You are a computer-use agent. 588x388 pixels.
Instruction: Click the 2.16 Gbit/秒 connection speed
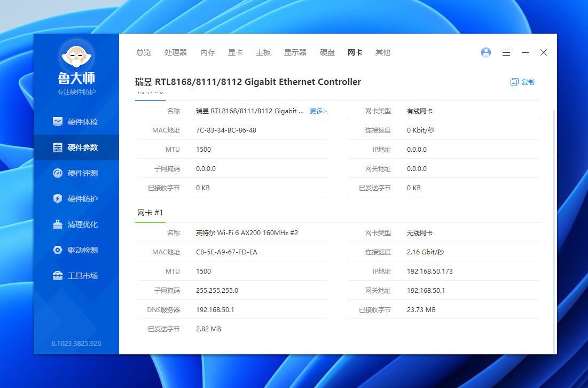[x=425, y=252]
